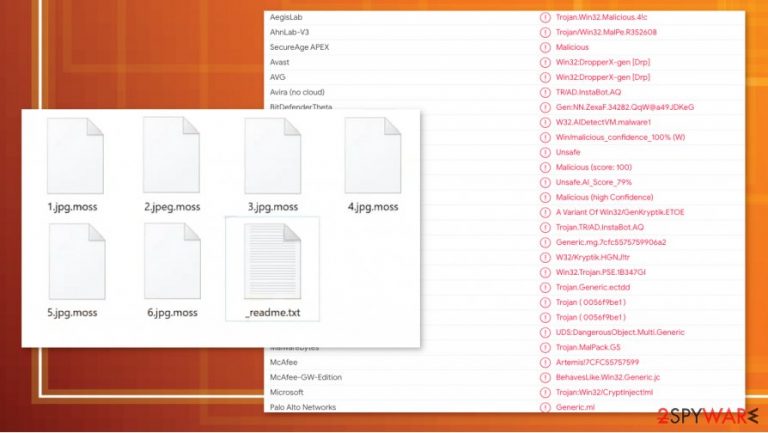Click the Trojan.Generic.ectdd detection text
The width and height of the screenshot is (768, 433).
(593, 287)
